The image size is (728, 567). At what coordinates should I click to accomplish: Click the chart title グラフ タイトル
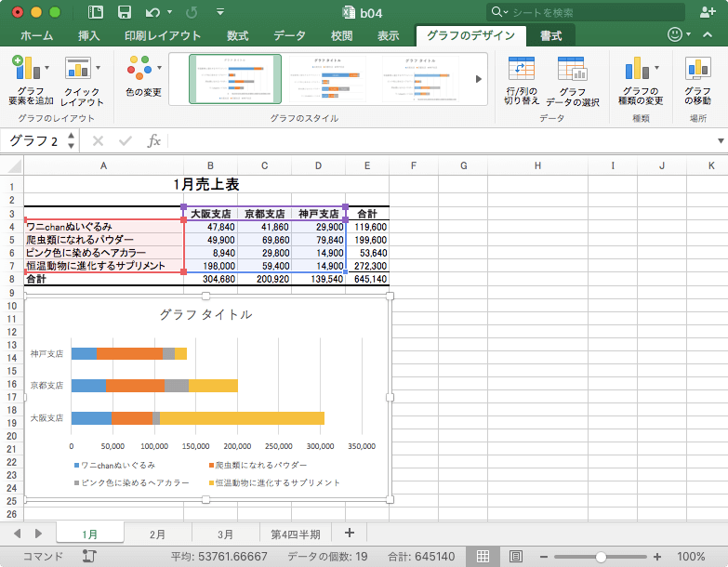(205, 314)
